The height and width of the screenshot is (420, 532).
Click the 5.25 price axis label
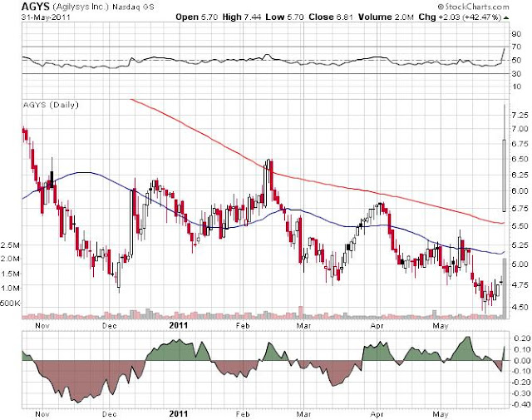520,245
